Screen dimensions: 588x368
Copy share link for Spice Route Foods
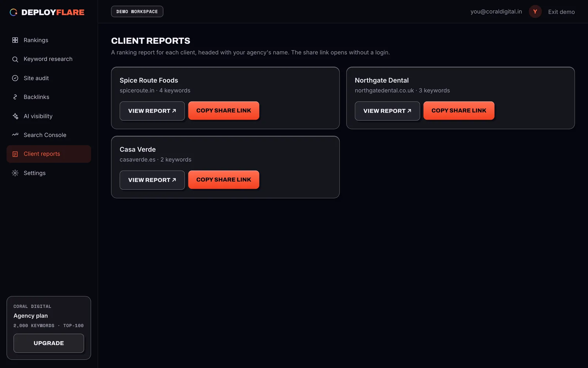(x=224, y=110)
